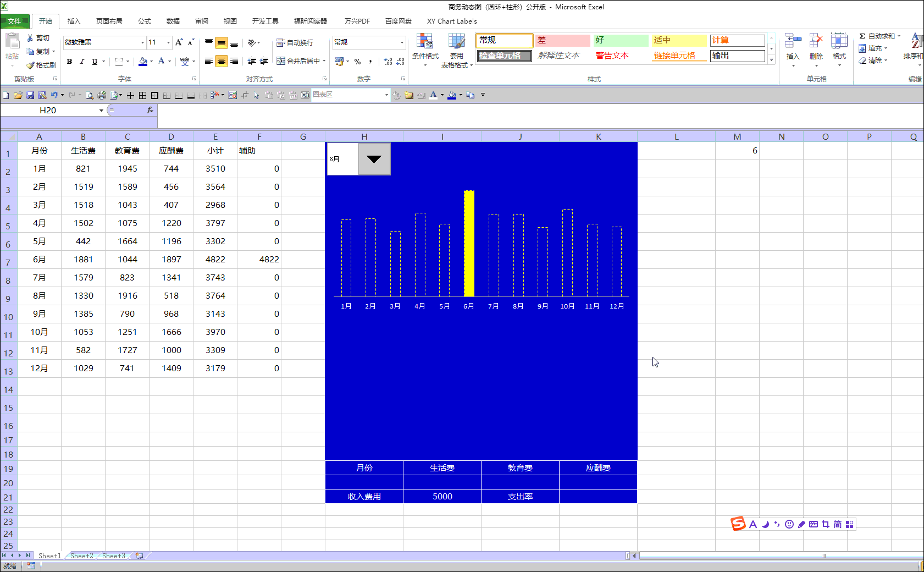Click the Camera tool icon

(x=305, y=95)
